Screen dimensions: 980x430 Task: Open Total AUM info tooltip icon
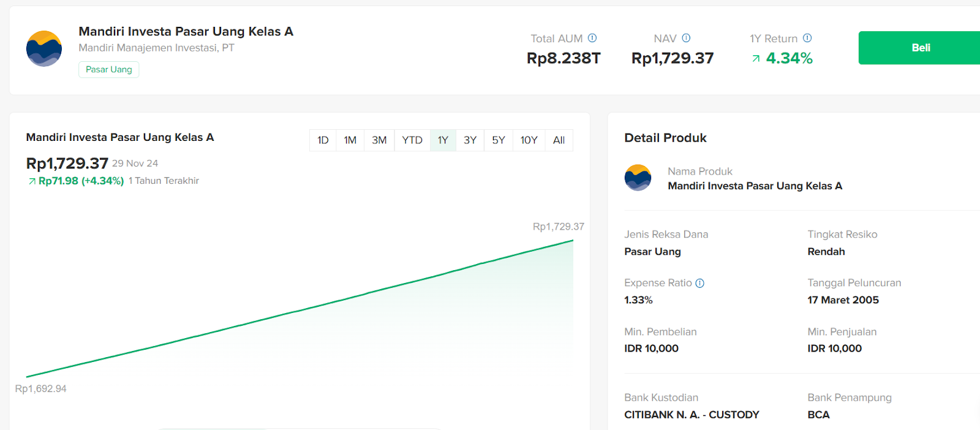coord(592,38)
